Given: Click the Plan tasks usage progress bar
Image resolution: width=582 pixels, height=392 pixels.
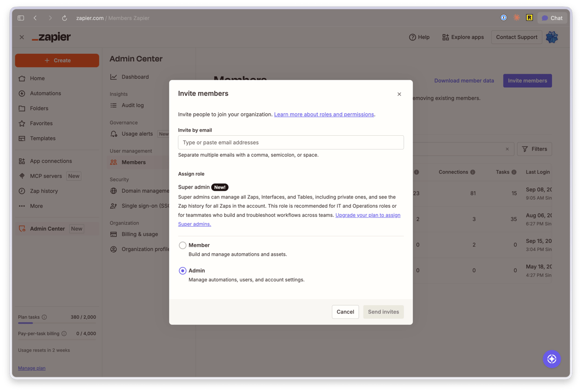Looking at the screenshot, I should [57, 323].
